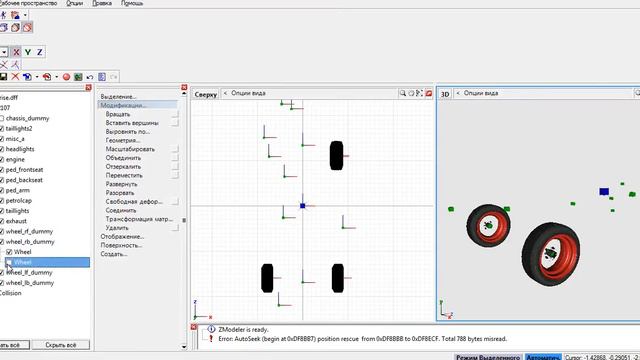
Task: Open dropdown arrow in the top toolbar row
Action: [x=25, y=16]
